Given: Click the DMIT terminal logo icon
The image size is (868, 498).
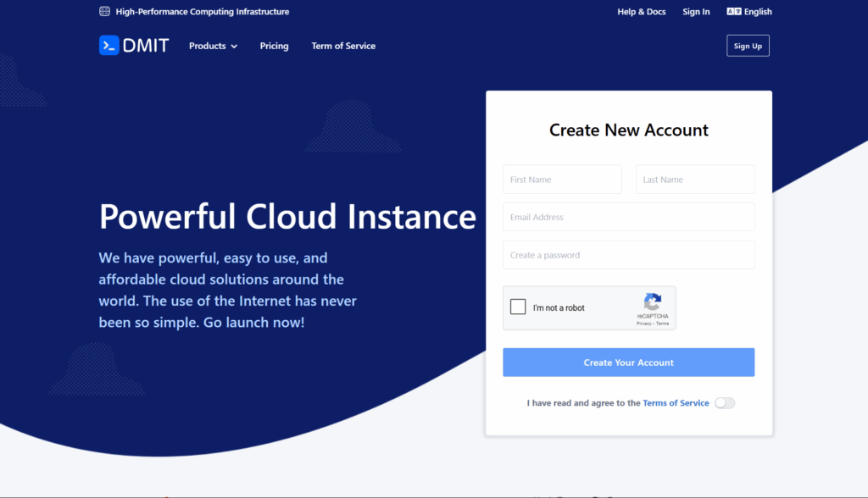Looking at the screenshot, I should point(109,46).
